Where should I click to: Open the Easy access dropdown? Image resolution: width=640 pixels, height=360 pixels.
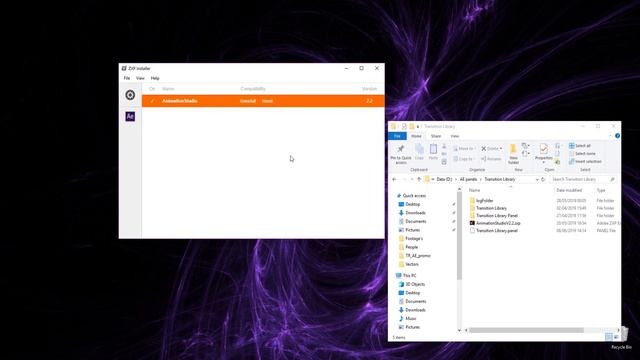pos(526,153)
